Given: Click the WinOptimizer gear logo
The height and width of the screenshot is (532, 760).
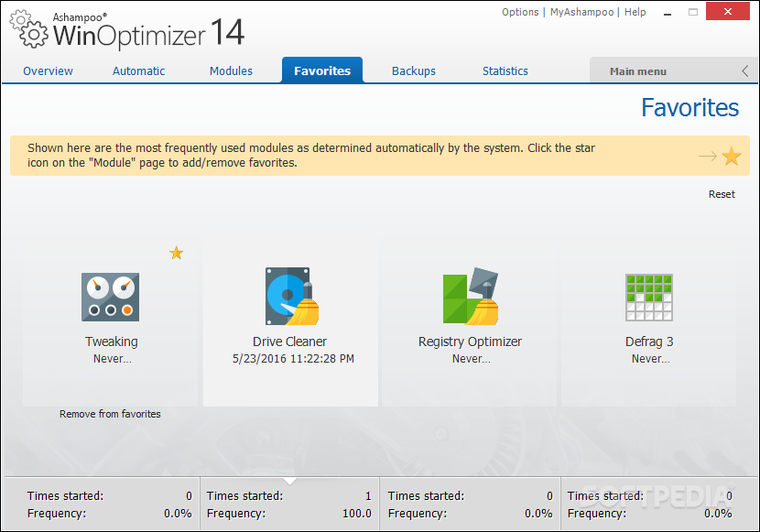Looking at the screenshot, I should click(29, 30).
